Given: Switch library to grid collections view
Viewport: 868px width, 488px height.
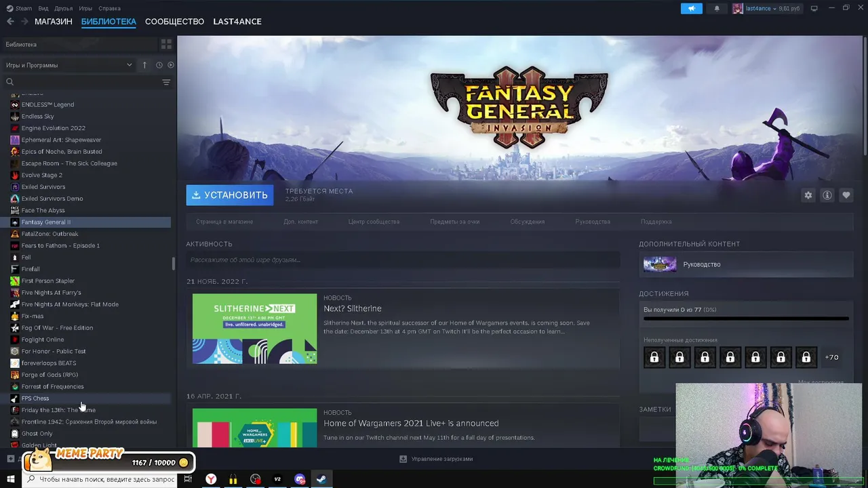Looking at the screenshot, I should click(166, 44).
